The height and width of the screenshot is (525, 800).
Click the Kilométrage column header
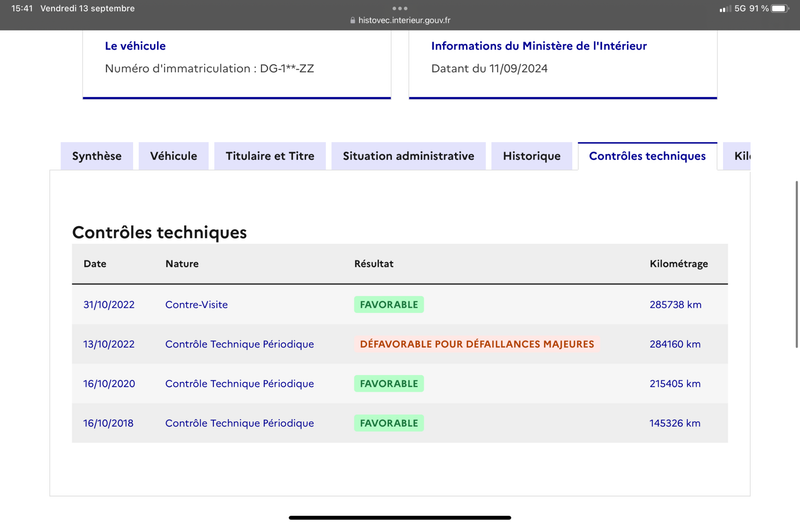pyautogui.click(x=679, y=264)
